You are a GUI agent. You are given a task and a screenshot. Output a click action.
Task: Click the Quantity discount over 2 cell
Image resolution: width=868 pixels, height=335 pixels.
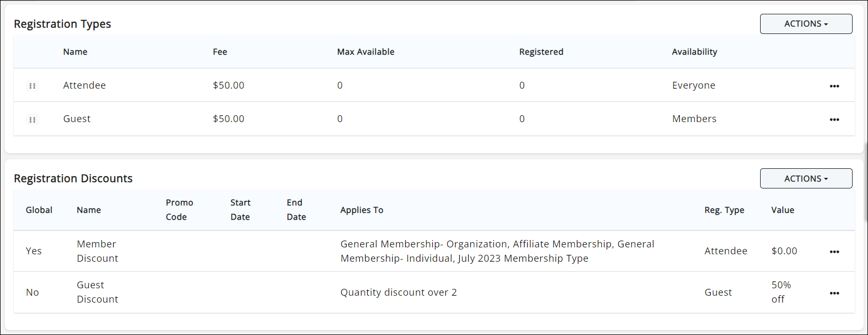(x=398, y=293)
